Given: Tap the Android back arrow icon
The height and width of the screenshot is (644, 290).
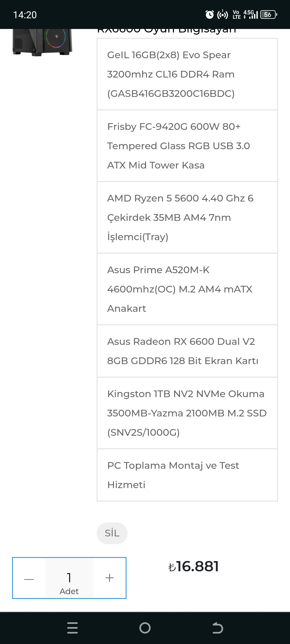Looking at the screenshot, I should click(218, 628).
